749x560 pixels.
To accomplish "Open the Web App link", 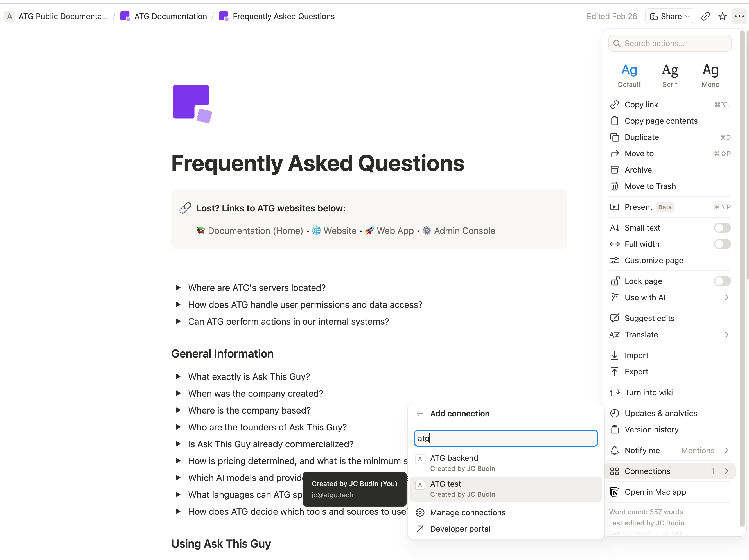I will coord(395,231).
